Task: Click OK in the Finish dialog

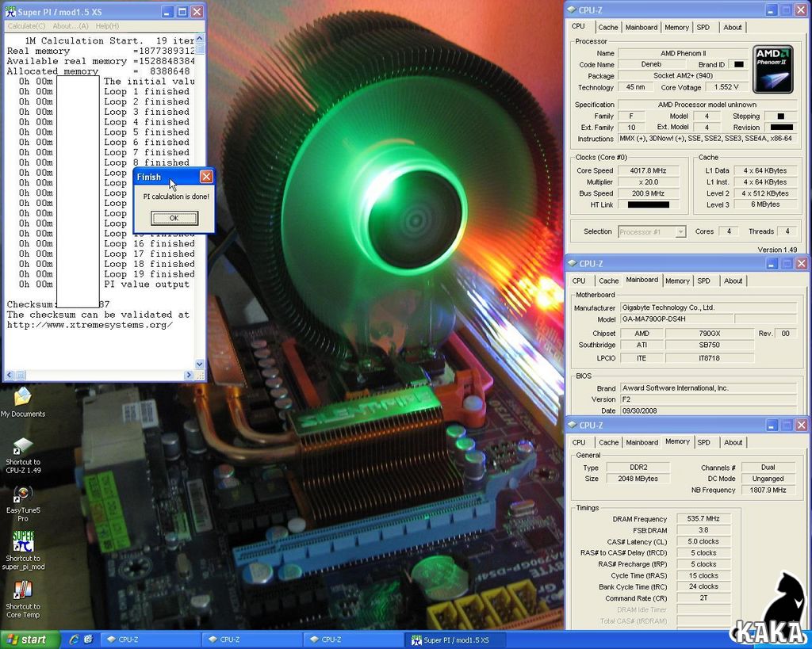Action: coord(174,218)
